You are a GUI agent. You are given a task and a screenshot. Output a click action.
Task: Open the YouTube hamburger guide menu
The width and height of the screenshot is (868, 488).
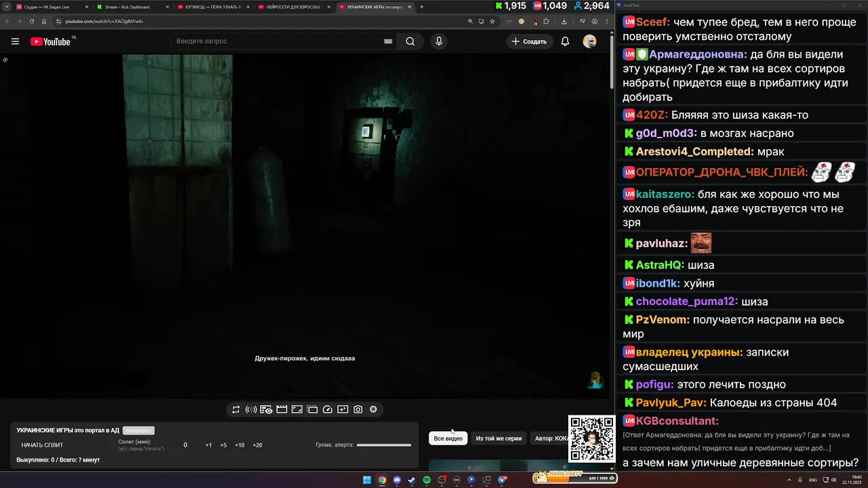pos(15,41)
